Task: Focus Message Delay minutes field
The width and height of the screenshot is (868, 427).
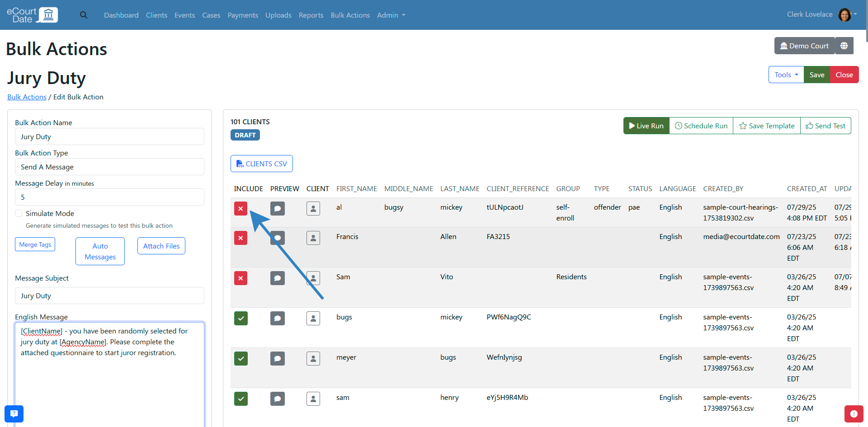Action: click(109, 197)
